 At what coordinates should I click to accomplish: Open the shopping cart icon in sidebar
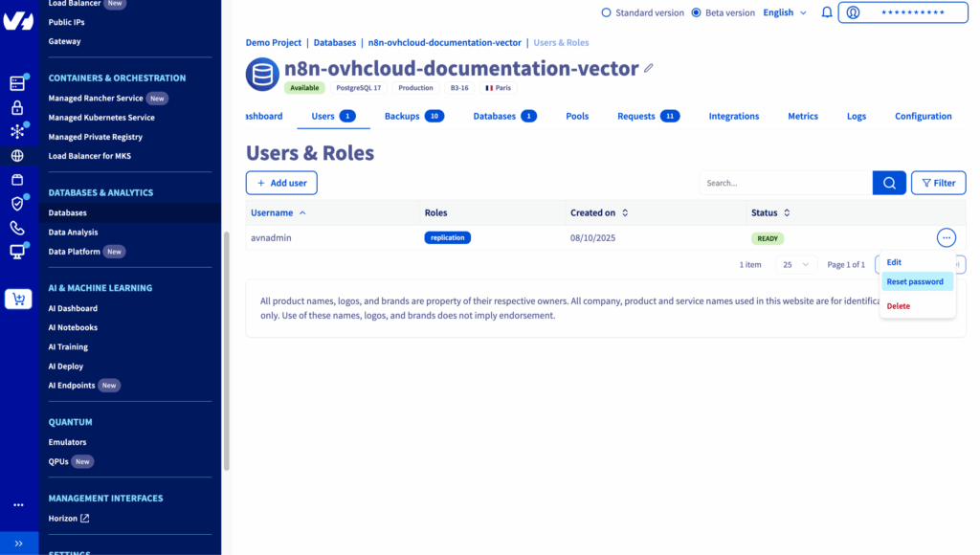tap(18, 300)
